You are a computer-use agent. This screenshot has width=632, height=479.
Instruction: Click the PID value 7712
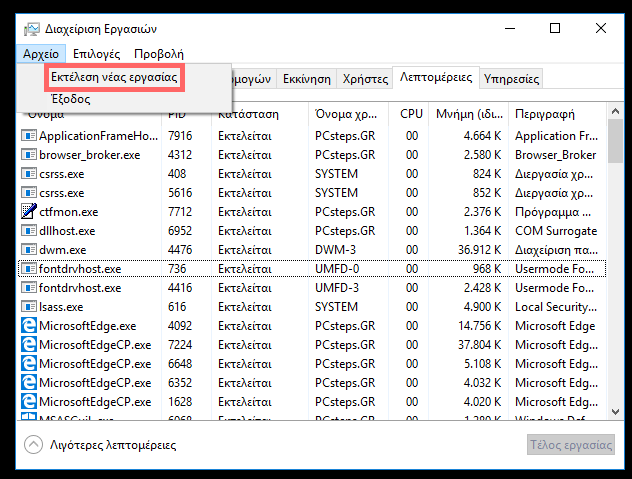tap(180, 212)
